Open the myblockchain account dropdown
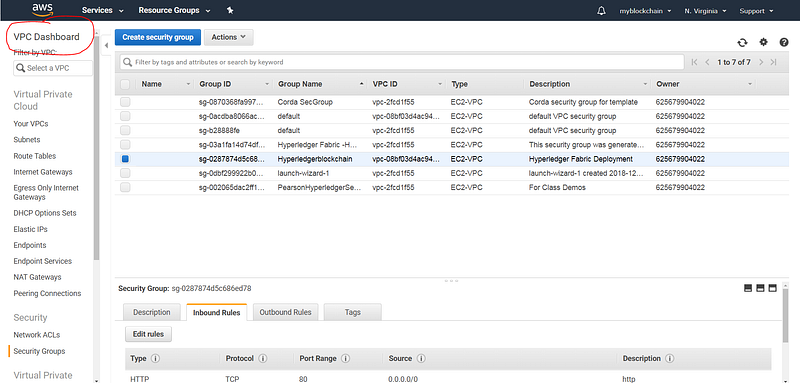The width and height of the screenshot is (800, 383). [645, 11]
